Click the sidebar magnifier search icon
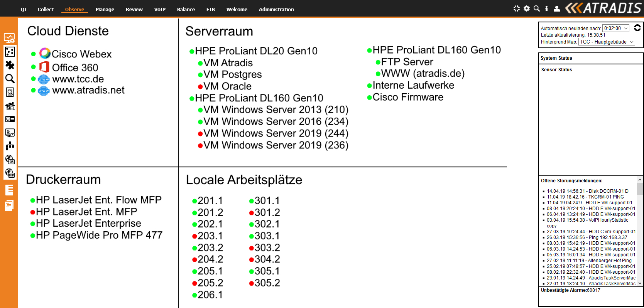 tap(10, 79)
